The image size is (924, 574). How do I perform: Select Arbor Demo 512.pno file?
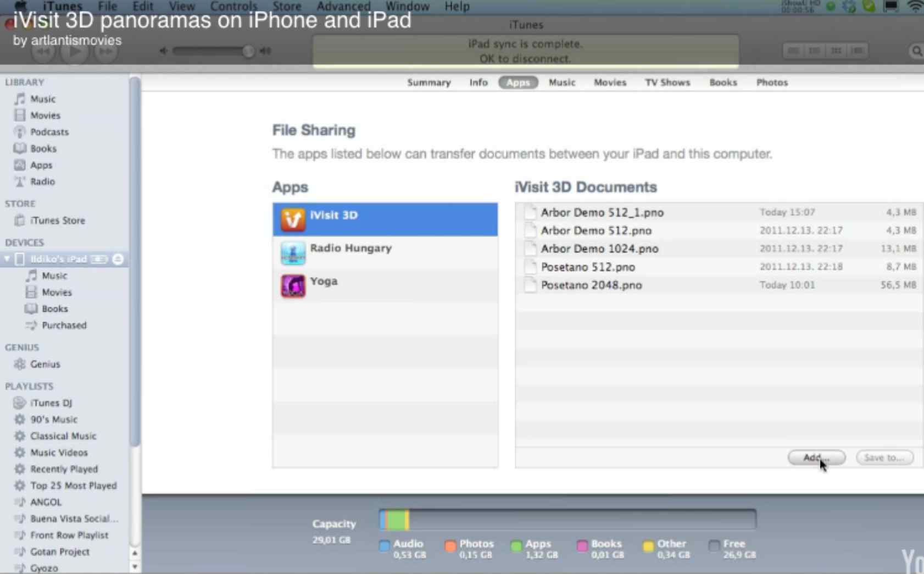719,230
